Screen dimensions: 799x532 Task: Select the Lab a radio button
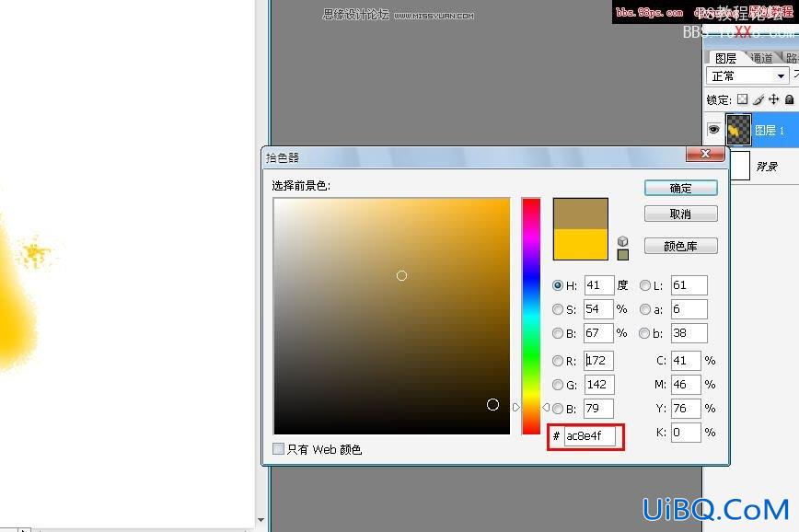(x=645, y=309)
